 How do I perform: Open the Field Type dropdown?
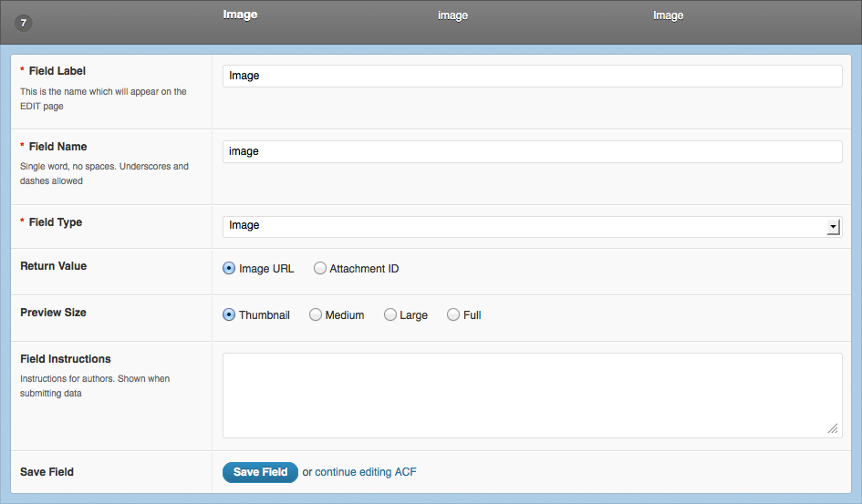[x=532, y=227]
